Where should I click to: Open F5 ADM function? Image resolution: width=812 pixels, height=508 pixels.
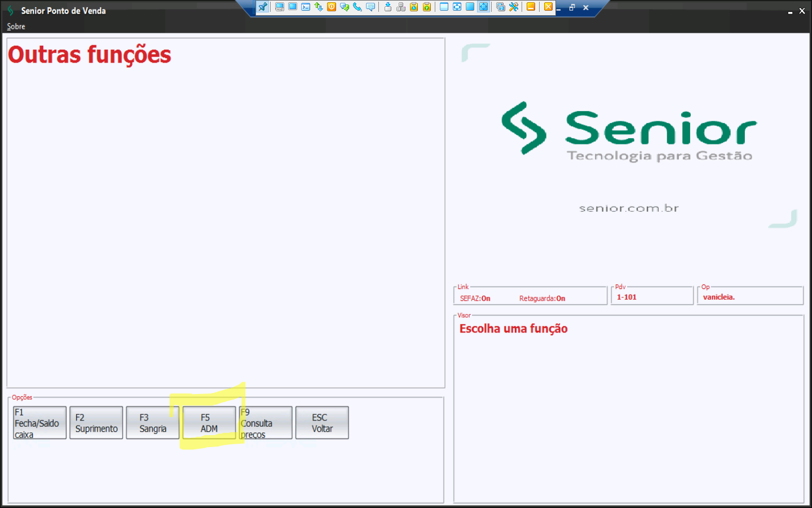(x=209, y=423)
